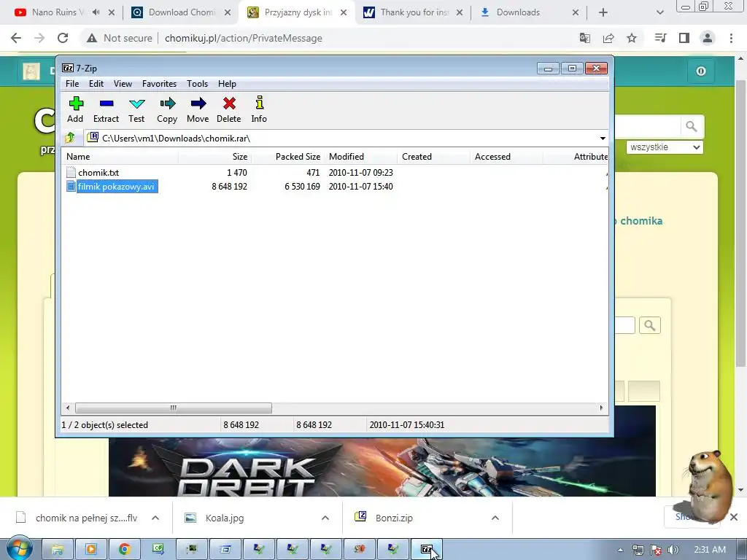Image resolution: width=747 pixels, height=560 pixels.
Task: Sort by the Size column header
Action: click(215, 157)
